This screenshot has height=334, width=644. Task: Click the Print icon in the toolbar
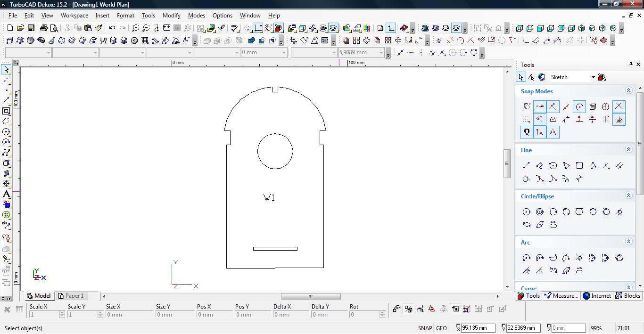point(44,28)
